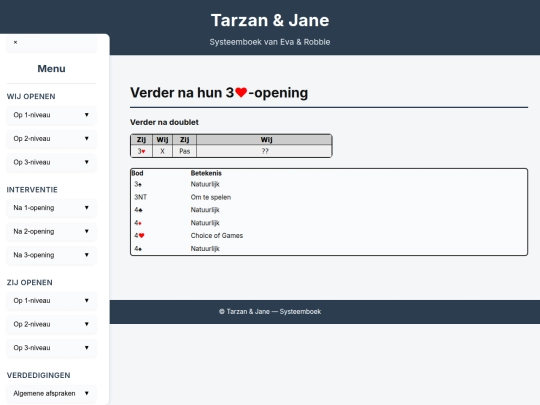Viewport: 540px width, 405px height.
Task: Expand Op 1-niveau under Wij openen
Action: pos(51,115)
